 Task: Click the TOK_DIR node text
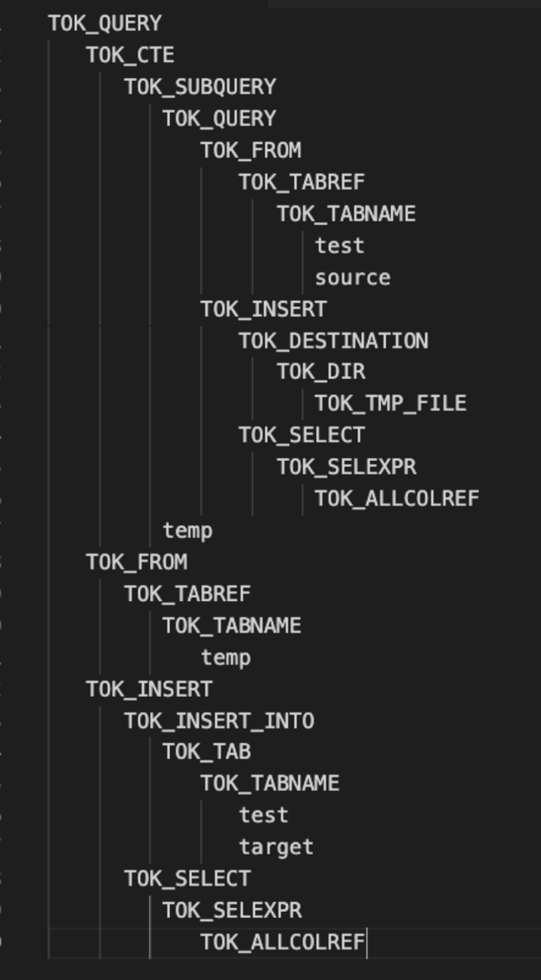pyautogui.click(x=321, y=372)
